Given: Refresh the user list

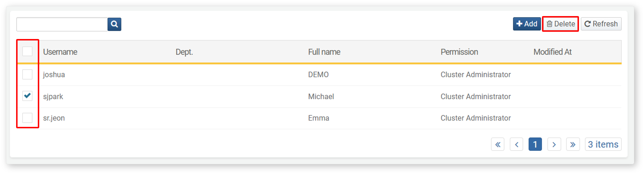Looking at the screenshot, I should point(601,24).
